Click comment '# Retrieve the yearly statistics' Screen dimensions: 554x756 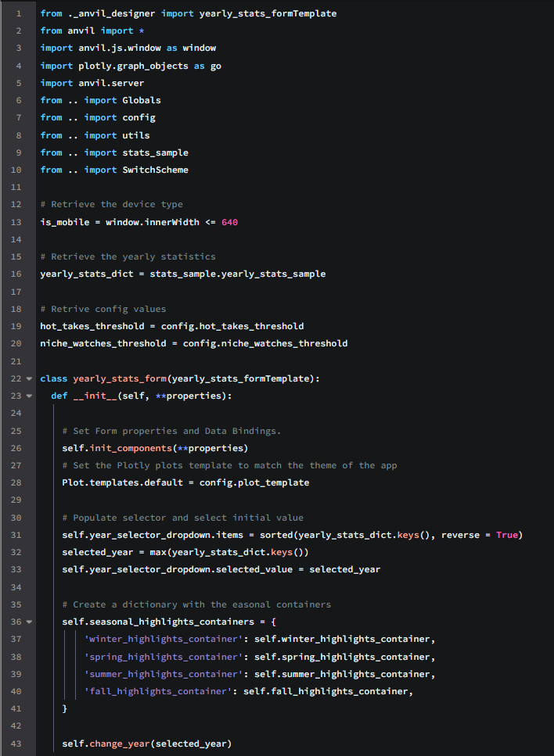[x=128, y=257]
